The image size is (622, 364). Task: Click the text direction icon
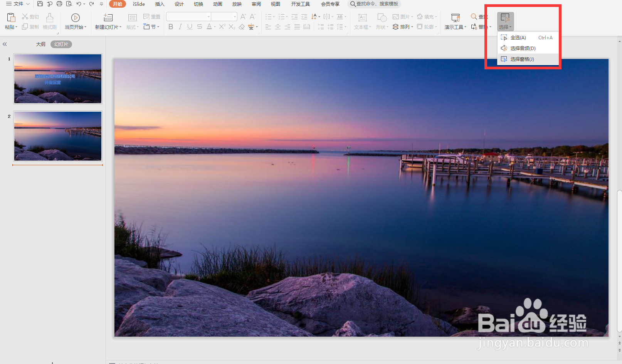tap(314, 17)
